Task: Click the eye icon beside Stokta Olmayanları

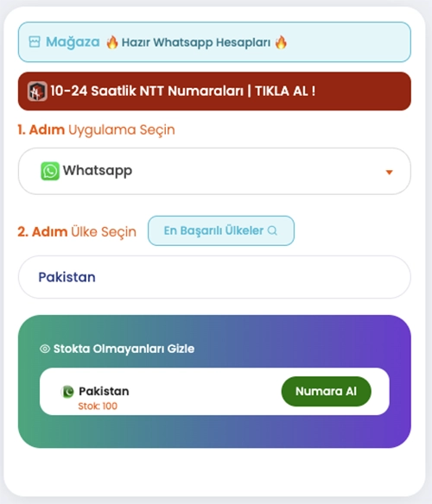Action: point(45,349)
